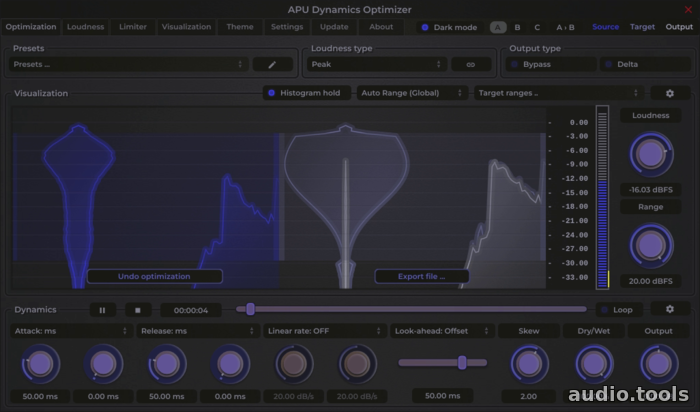Click first Release knob above 50.00 ms
This screenshot has width=700, height=412.
[167, 364]
